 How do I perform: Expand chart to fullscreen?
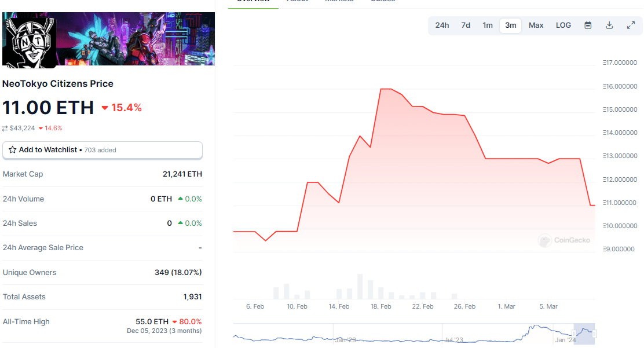pos(631,25)
